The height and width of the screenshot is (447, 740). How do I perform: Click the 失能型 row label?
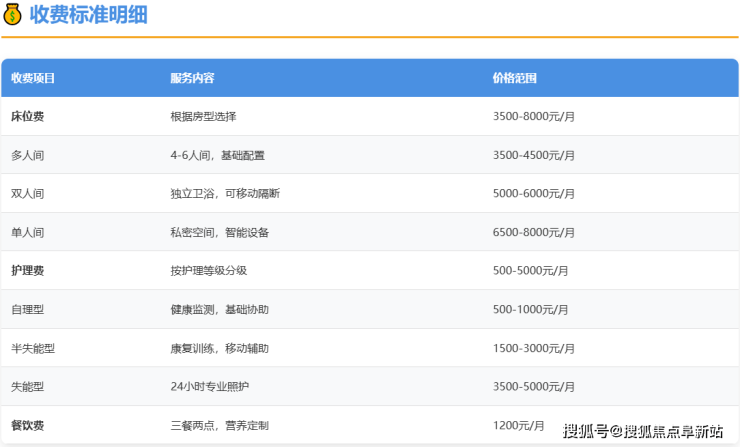point(27,386)
